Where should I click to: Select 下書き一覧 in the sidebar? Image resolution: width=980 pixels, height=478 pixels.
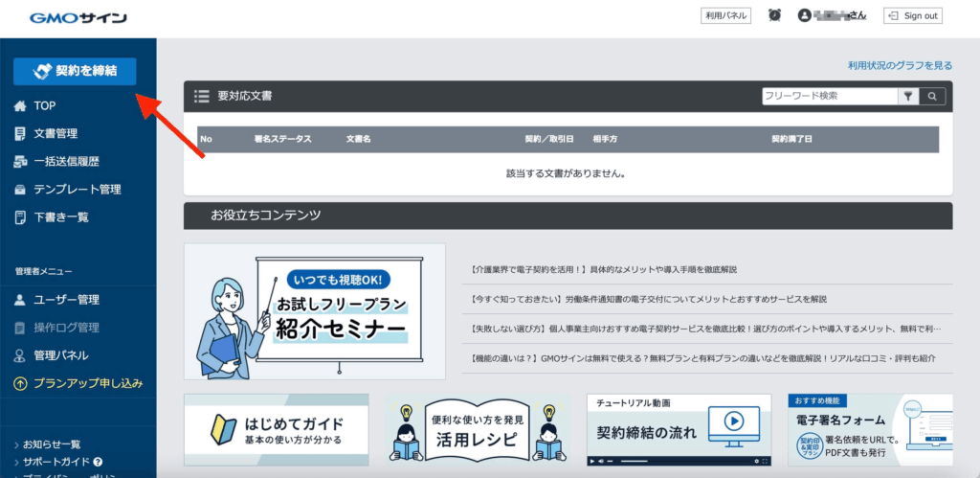click(61, 217)
